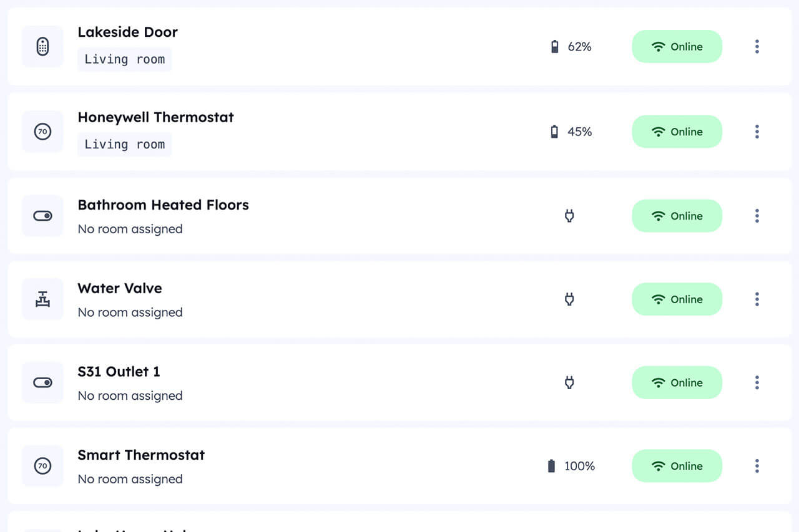Screen dimensions: 799x532
Task: Click the Bathroom Heated Floors switch icon
Action: [x=42, y=216]
